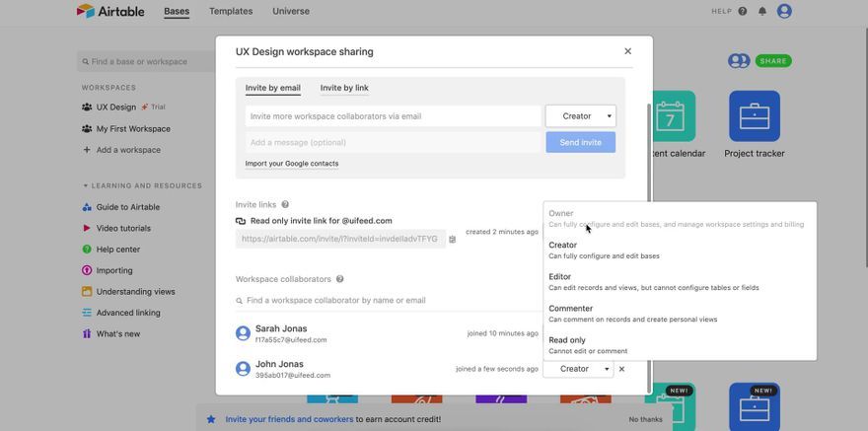Screen dimensions: 868x431
Task: Open the notifications bell icon
Action: (762, 11)
